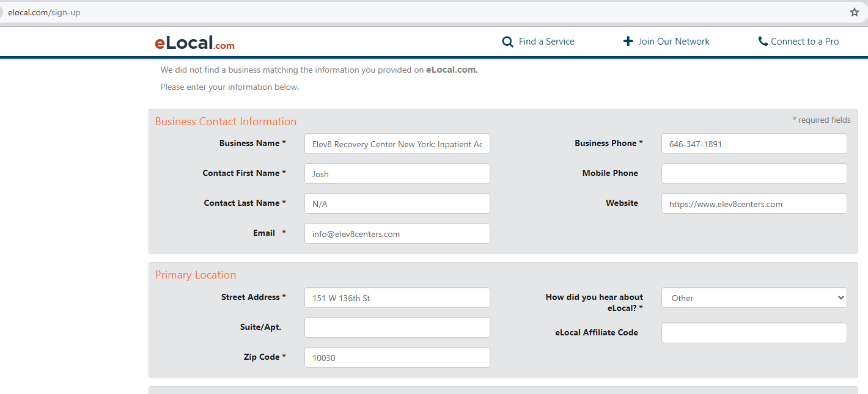Focus the empty Mobile Phone field

click(x=754, y=173)
